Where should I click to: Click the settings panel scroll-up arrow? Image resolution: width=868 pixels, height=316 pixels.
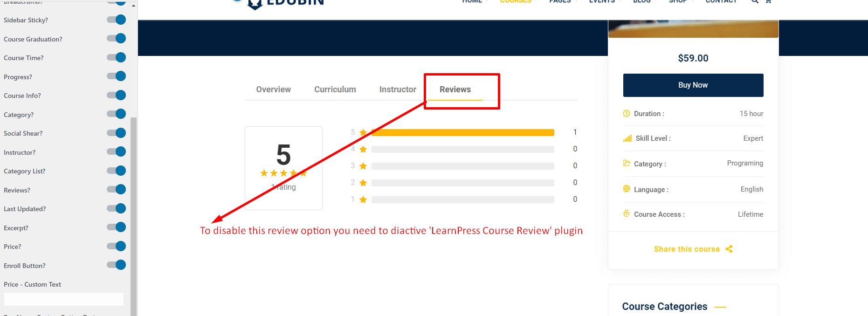pos(134,6)
